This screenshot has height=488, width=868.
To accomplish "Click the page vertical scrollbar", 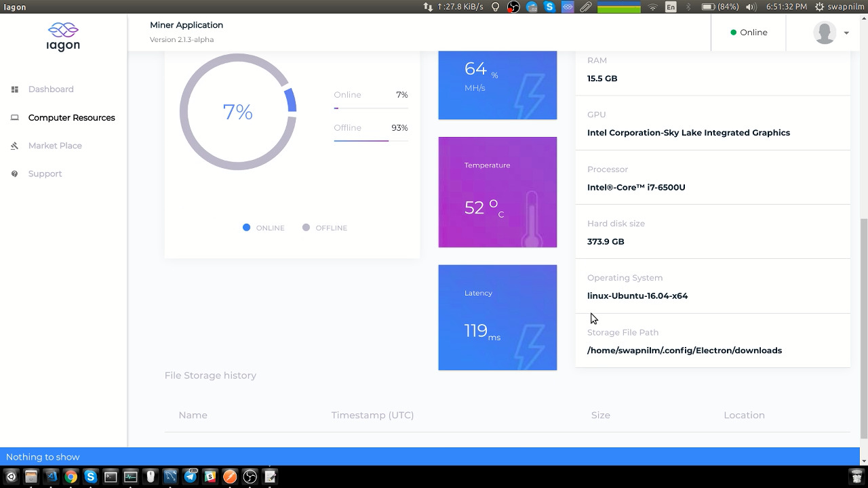I will pyautogui.click(x=863, y=328).
